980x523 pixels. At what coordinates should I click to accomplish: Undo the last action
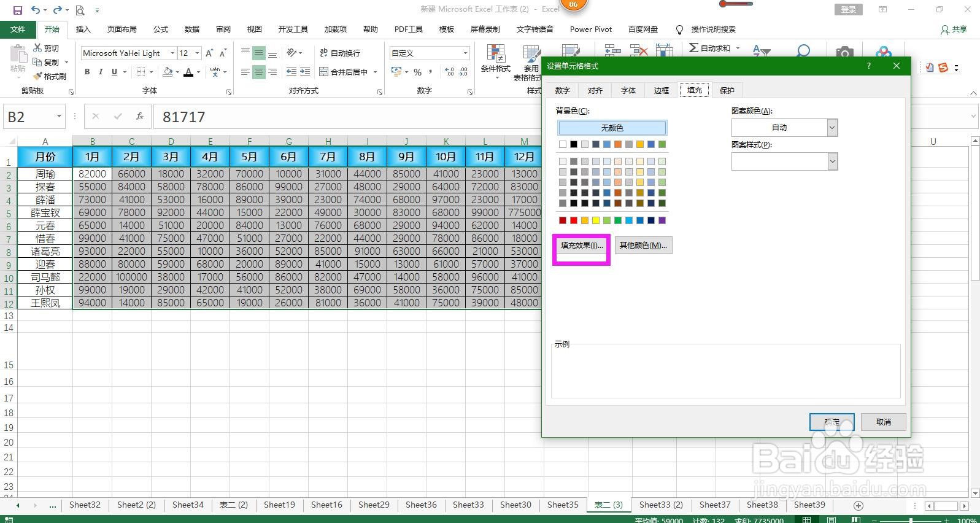click(x=36, y=10)
